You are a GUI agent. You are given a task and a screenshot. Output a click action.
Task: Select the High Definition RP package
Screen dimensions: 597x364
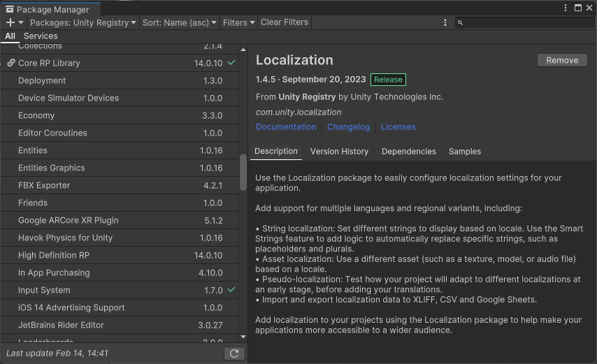click(x=120, y=256)
